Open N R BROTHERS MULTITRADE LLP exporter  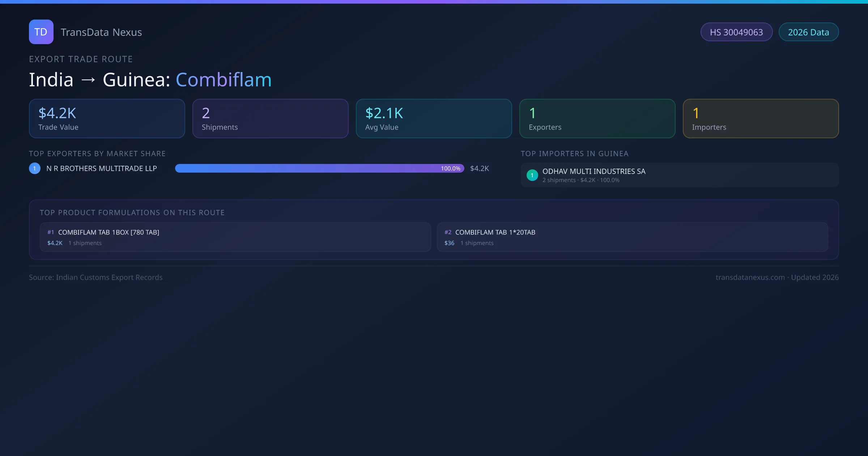pyautogui.click(x=102, y=168)
